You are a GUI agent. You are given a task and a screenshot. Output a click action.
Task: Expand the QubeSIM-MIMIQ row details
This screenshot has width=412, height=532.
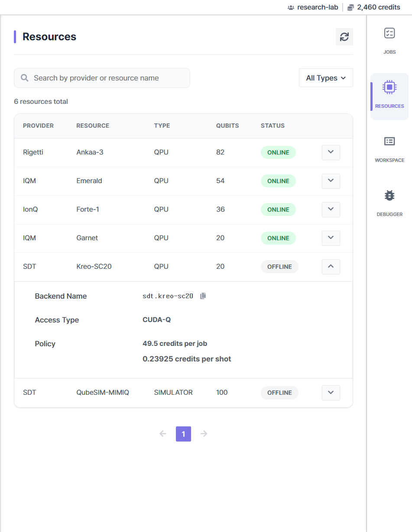331,393
